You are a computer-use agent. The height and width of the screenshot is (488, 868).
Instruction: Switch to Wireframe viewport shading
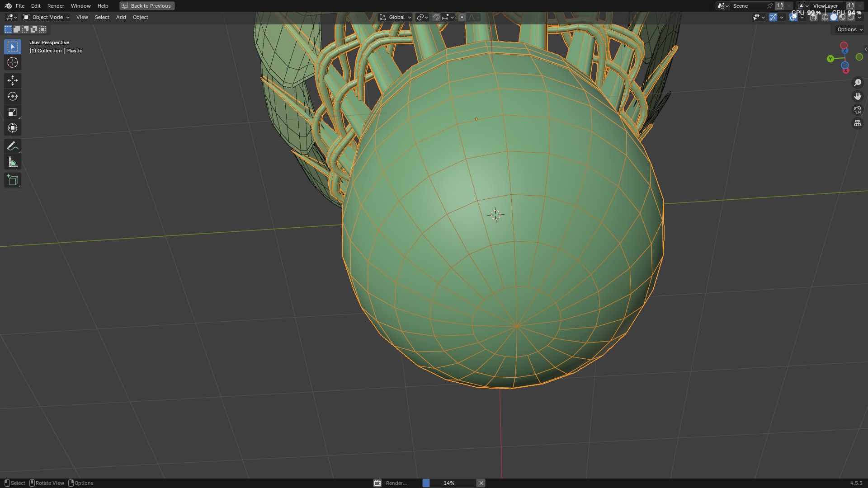[x=825, y=17]
